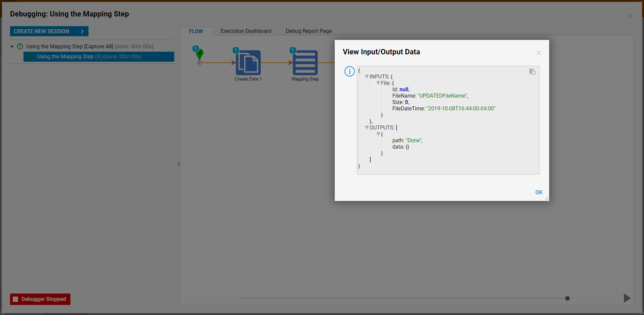Collapse the INPUTS node

click(367, 76)
